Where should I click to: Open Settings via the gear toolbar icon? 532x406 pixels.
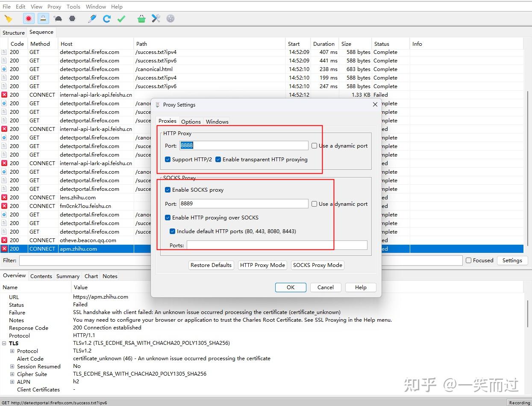(x=170, y=19)
